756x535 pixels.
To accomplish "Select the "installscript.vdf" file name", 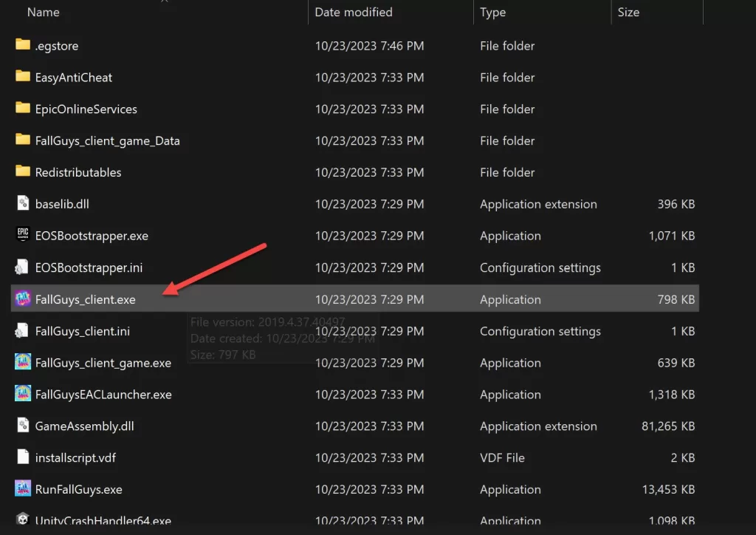I will pos(76,458).
